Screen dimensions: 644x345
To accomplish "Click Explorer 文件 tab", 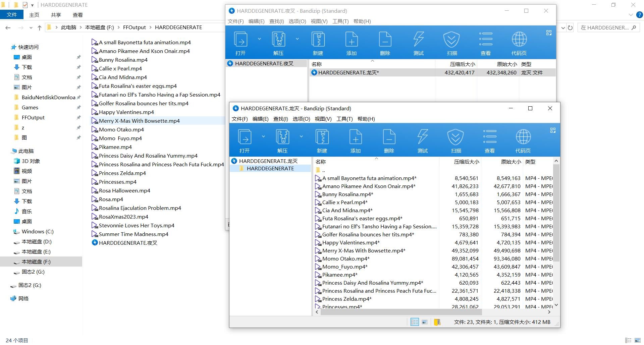I will coord(12,15).
